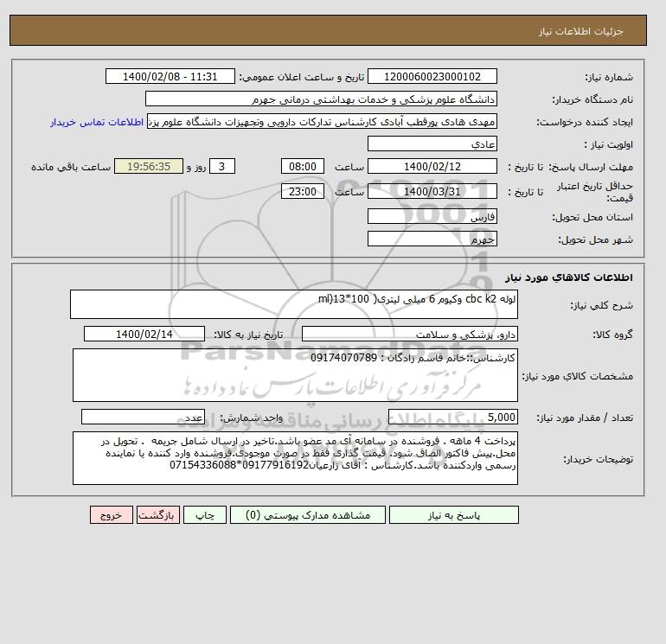Click specifications box with 09174070789

[x=295, y=375]
